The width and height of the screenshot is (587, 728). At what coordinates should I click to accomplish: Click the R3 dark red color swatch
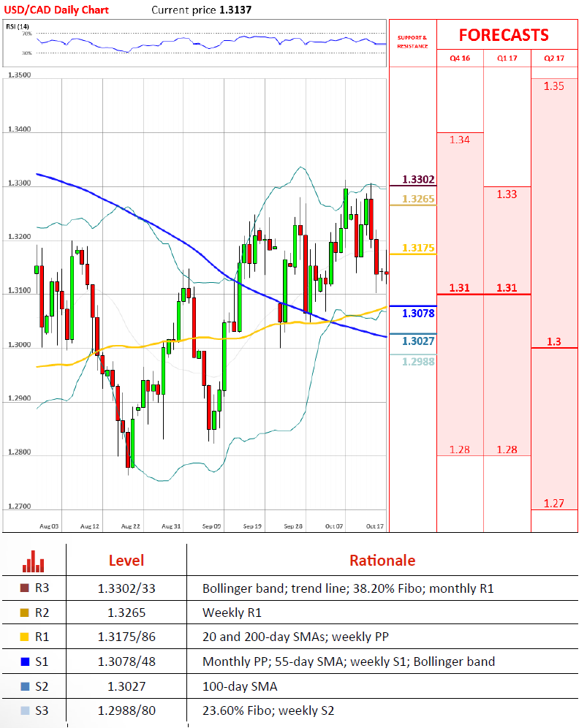coord(25,588)
